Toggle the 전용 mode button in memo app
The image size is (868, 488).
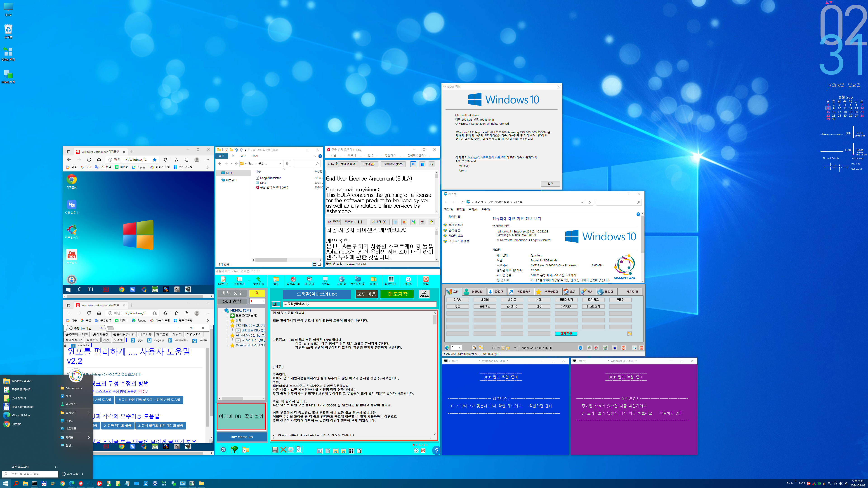point(424,294)
